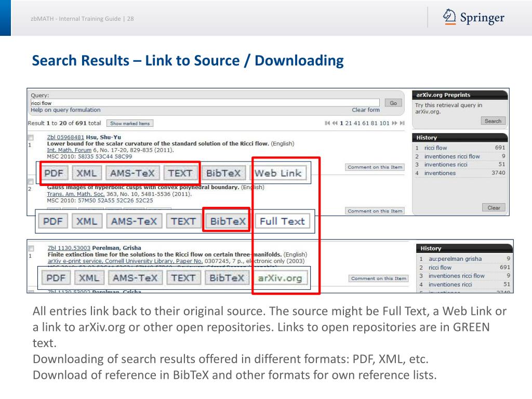
Task: Click Show marked Items button
Action: (x=130, y=124)
